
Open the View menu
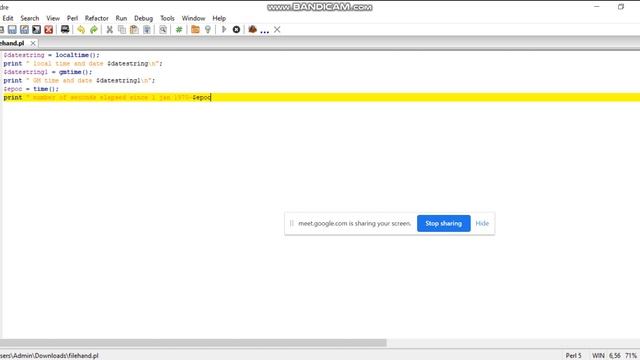click(x=53, y=18)
